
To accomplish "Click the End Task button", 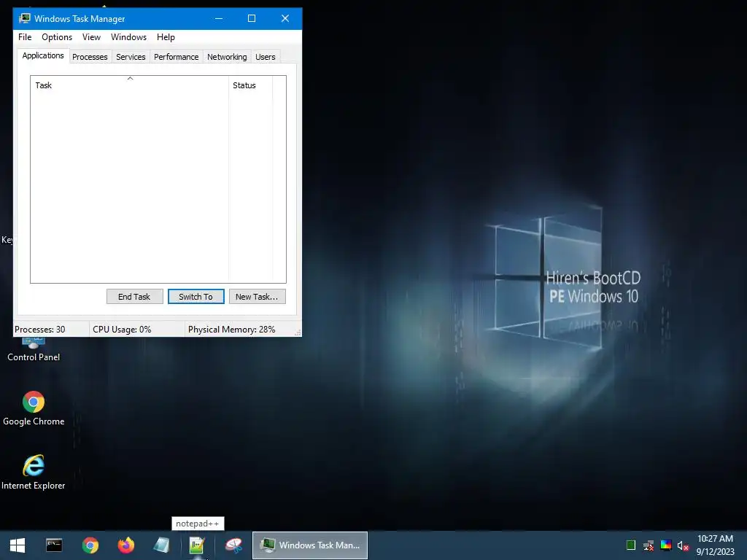I will (134, 297).
